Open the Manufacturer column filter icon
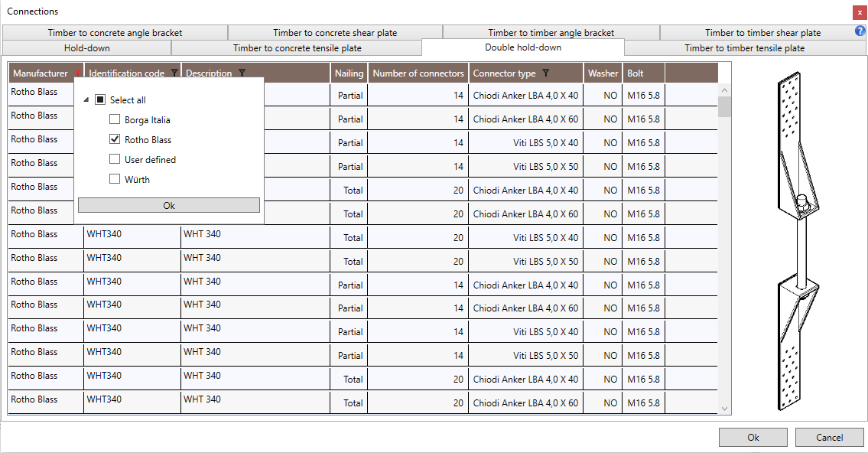 tap(77, 73)
